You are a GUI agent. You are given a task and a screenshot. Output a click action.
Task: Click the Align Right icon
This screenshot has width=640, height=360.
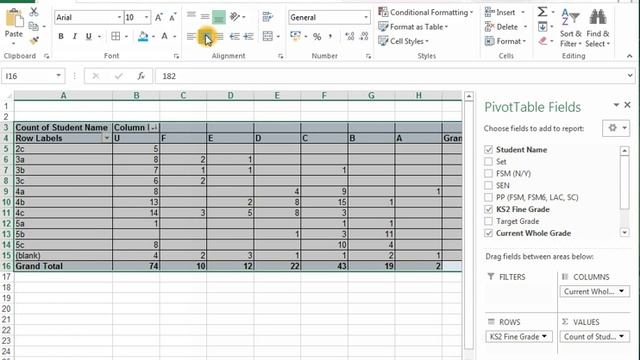(x=220, y=37)
